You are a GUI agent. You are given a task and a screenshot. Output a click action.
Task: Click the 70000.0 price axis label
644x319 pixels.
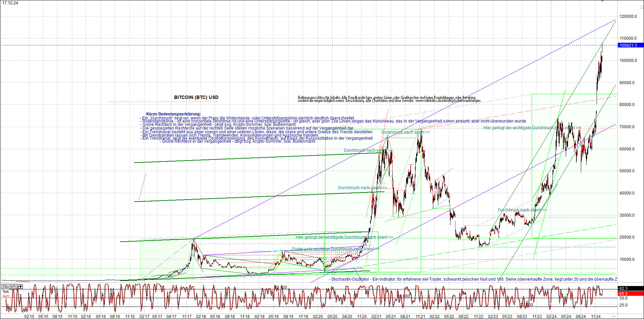[x=627, y=127]
